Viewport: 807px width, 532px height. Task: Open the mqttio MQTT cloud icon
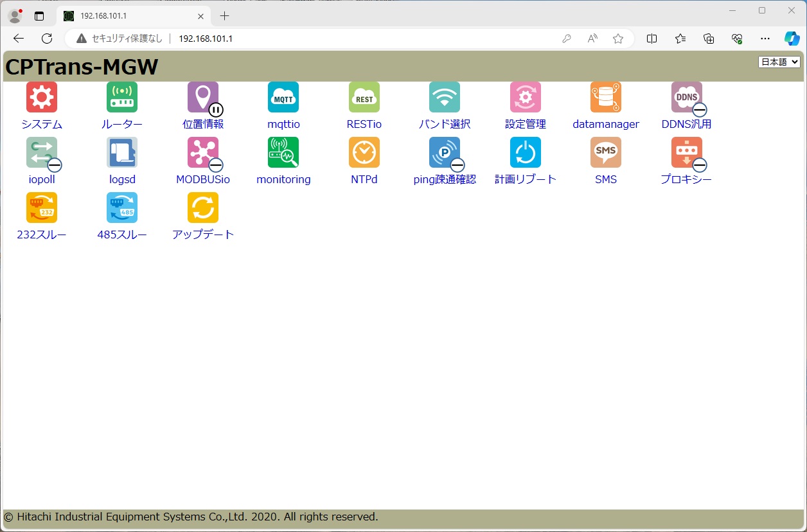[283, 97]
